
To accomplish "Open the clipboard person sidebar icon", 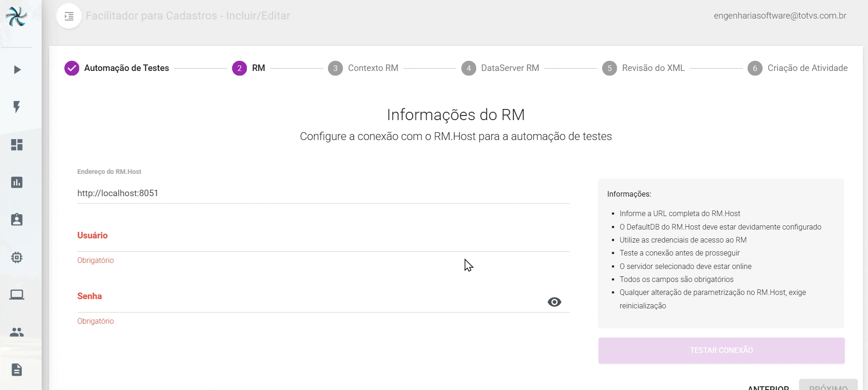I will coord(17,219).
